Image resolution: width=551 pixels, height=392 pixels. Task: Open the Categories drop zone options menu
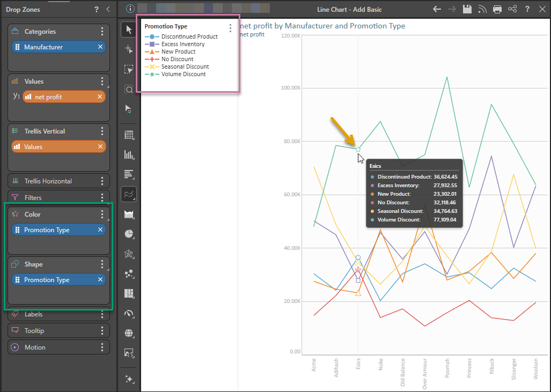(102, 31)
